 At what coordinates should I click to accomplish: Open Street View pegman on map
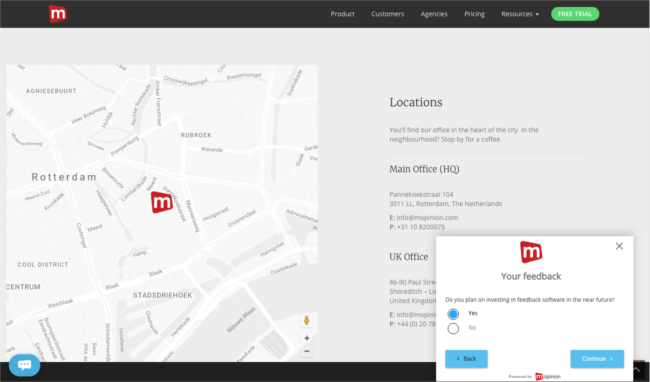tap(307, 320)
